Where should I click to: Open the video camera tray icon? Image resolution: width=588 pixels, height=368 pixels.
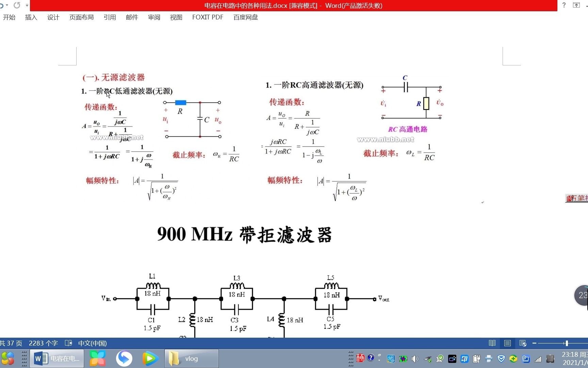tap(452, 359)
